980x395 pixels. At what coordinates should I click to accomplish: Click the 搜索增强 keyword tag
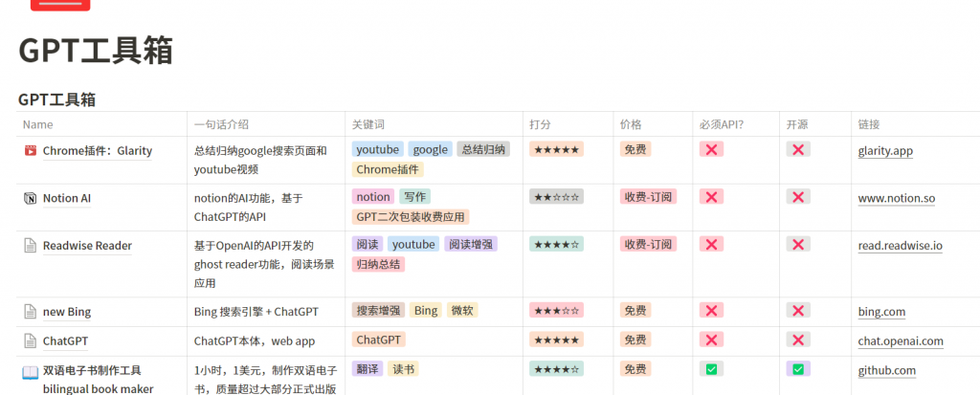pos(378,310)
